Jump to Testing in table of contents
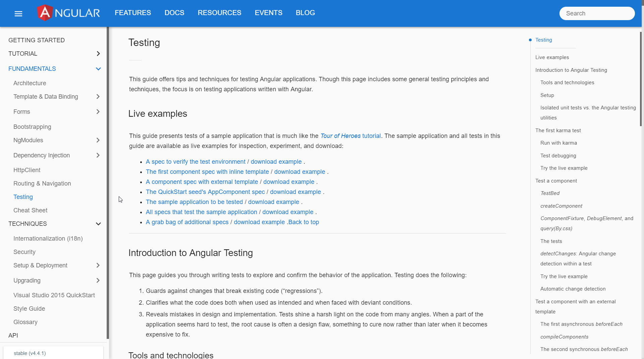Viewport: 644px width, 359px height. coord(544,40)
